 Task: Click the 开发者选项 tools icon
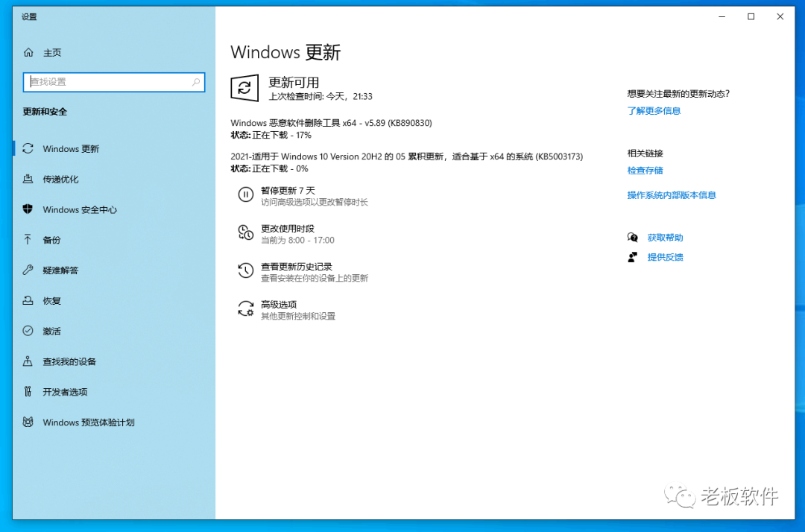[28, 391]
